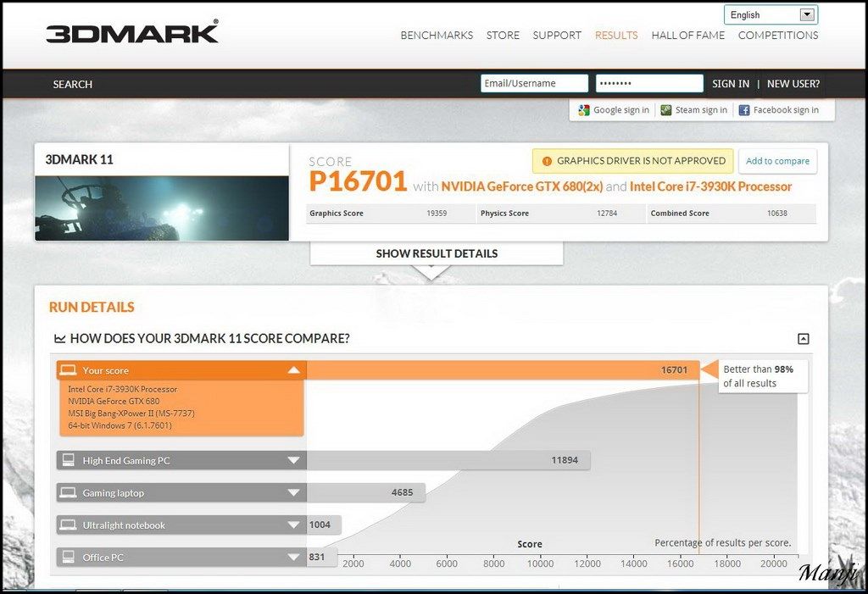This screenshot has width=868, height=594.
Task: Click the desktop icon beside High End Gaming PC
Action: pyautogui.click(x=68, y=459)
